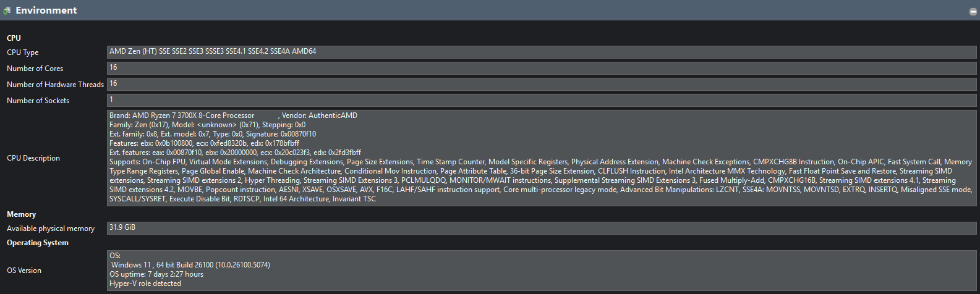This screenshot has height=294, width=980.
Task: Click the Available physical memory label
Action: tap(51, 229)
